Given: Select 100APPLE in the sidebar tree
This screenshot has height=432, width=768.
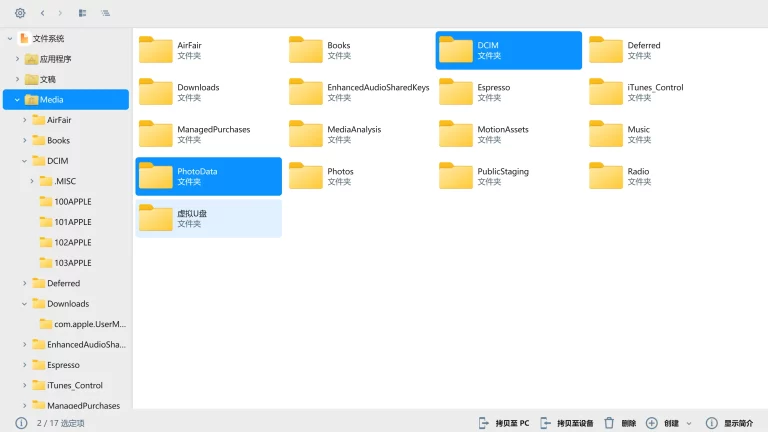Looking at the screenshot, I should 72,202.
